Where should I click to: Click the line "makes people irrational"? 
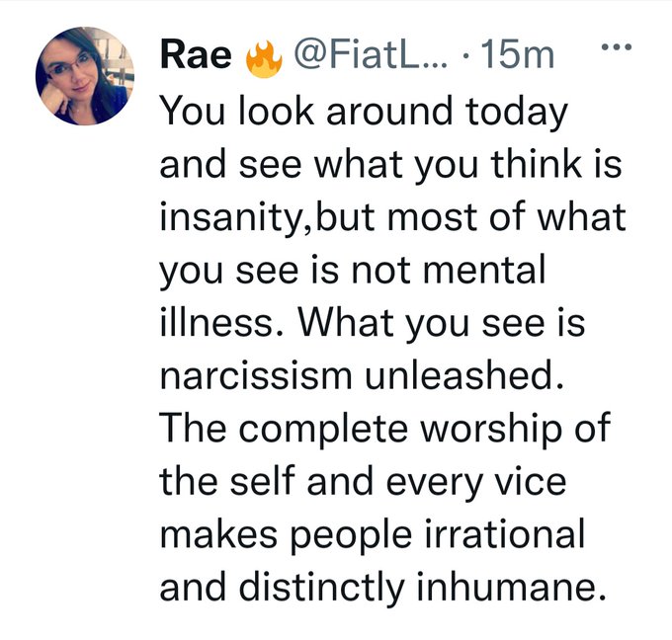point(373,534)
